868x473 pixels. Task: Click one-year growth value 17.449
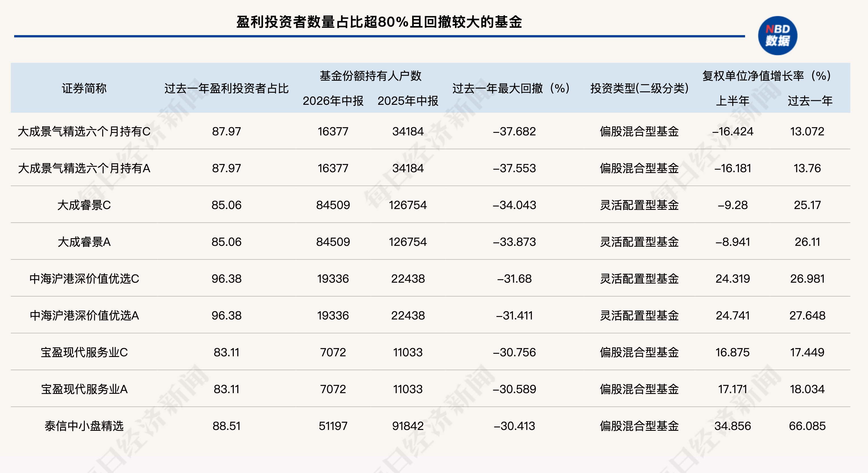tap(807, 352)
